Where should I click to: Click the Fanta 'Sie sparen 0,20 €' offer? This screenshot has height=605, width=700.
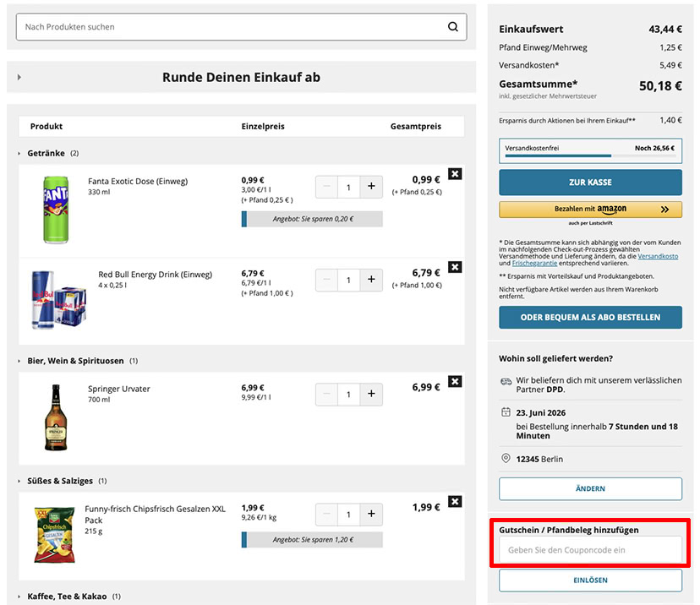coord(312,219)
